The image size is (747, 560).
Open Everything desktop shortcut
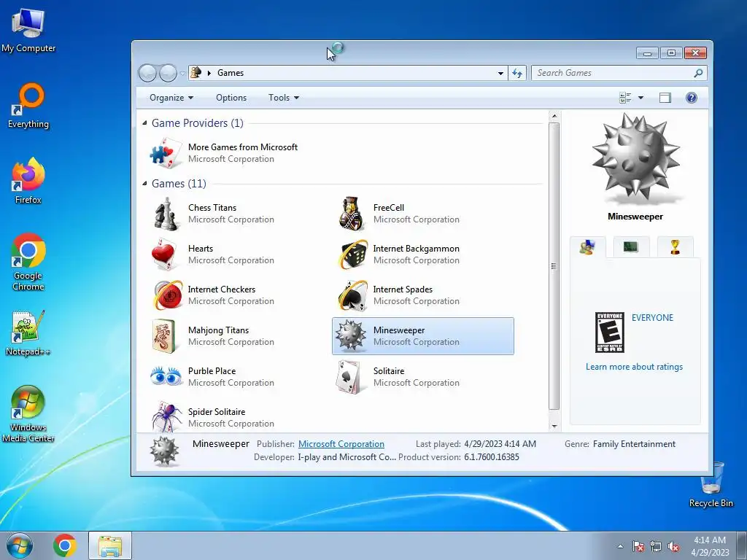pos(28,106)
